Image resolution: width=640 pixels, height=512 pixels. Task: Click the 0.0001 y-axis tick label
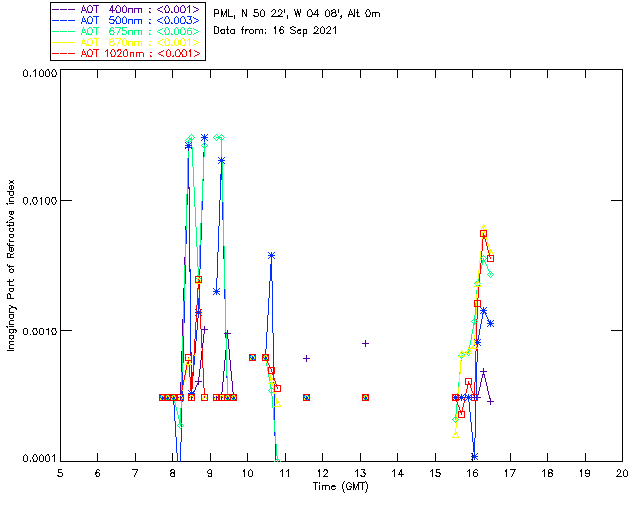point(40,459)
